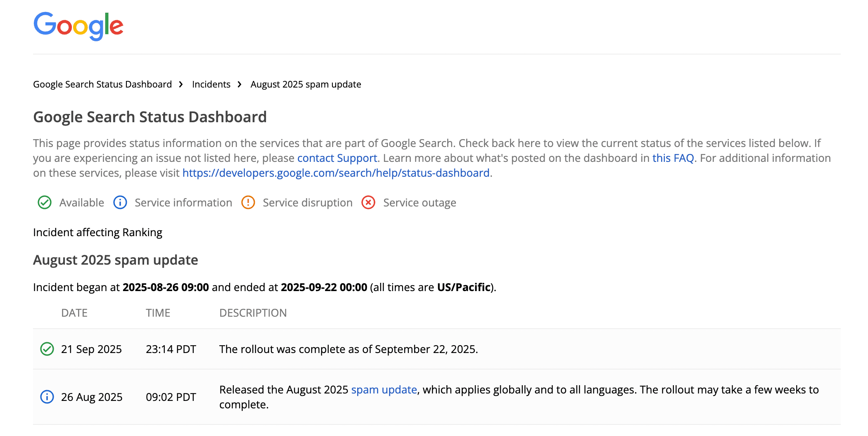868x436 pixels.
Task: Click green check icon beside 21 Sep 2025
Action: coord(47,349)
